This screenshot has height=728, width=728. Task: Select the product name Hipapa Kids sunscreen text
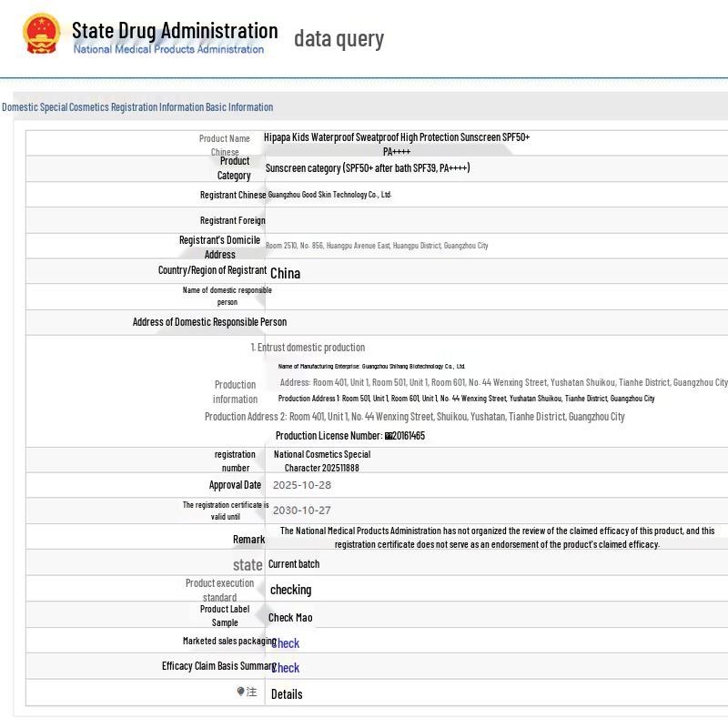click(397, 144)
